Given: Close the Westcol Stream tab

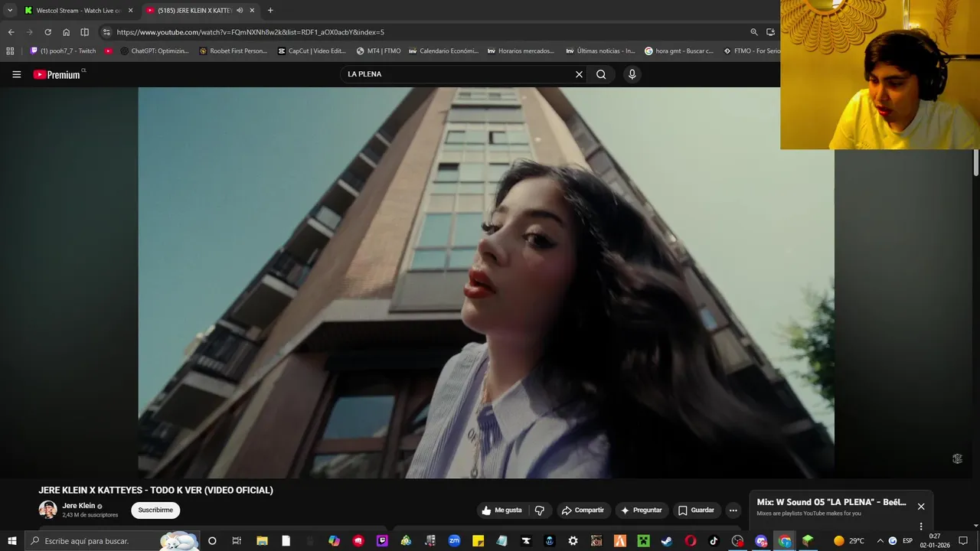Looking at the screenshot, I should (130, 11).
